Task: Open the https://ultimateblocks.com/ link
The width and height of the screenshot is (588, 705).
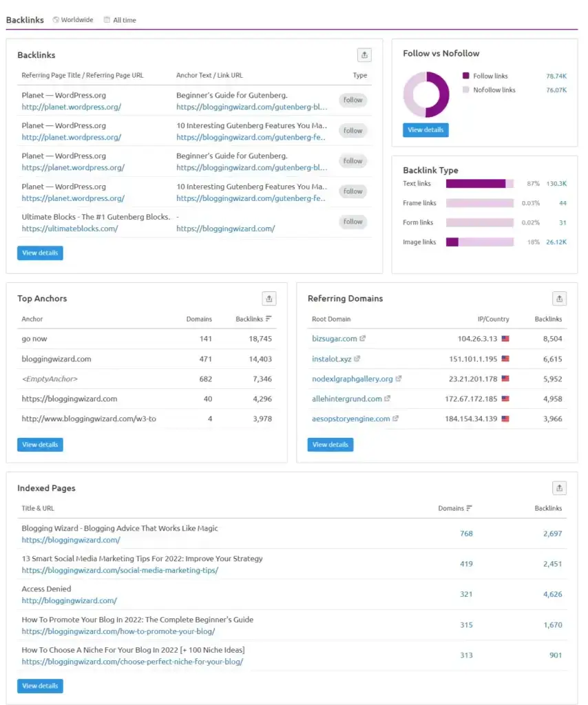Action: tap(69, 228)
